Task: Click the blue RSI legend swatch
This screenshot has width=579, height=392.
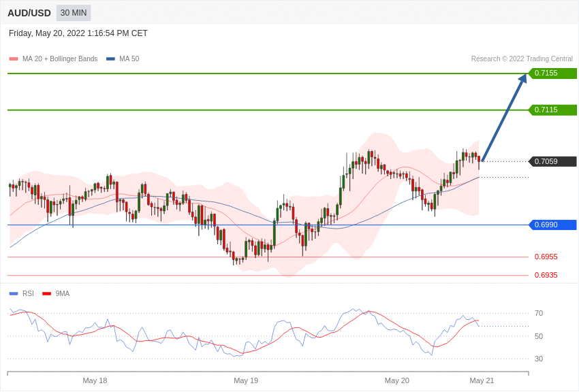Action: coord(14,293)
